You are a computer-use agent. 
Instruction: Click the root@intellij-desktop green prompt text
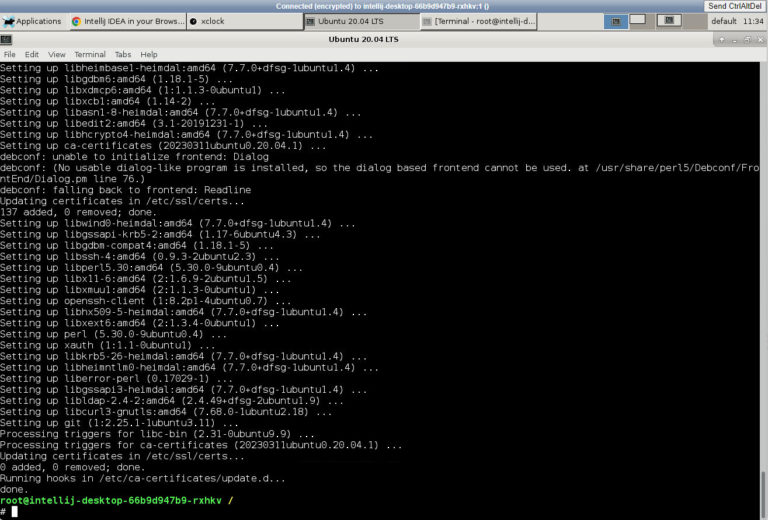pos(111,500)
